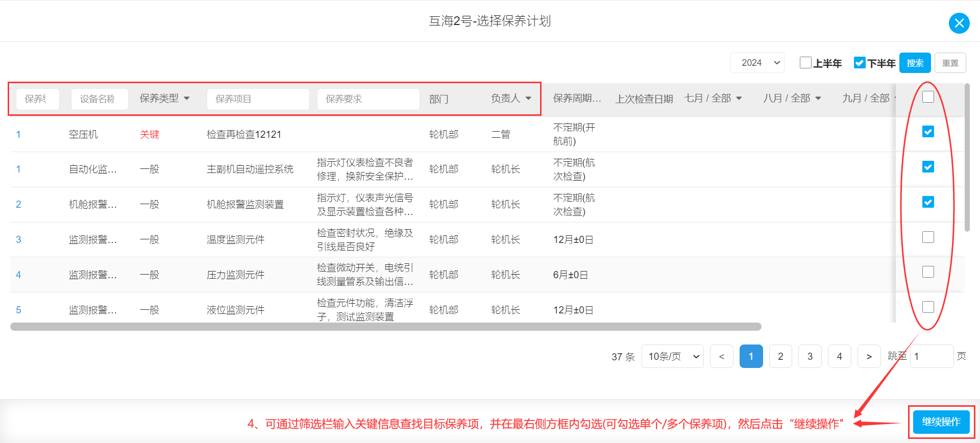Image resolution: width=980 pixels, height=443 pixels.
Task: Go to next page arrow
Action: 869,356
